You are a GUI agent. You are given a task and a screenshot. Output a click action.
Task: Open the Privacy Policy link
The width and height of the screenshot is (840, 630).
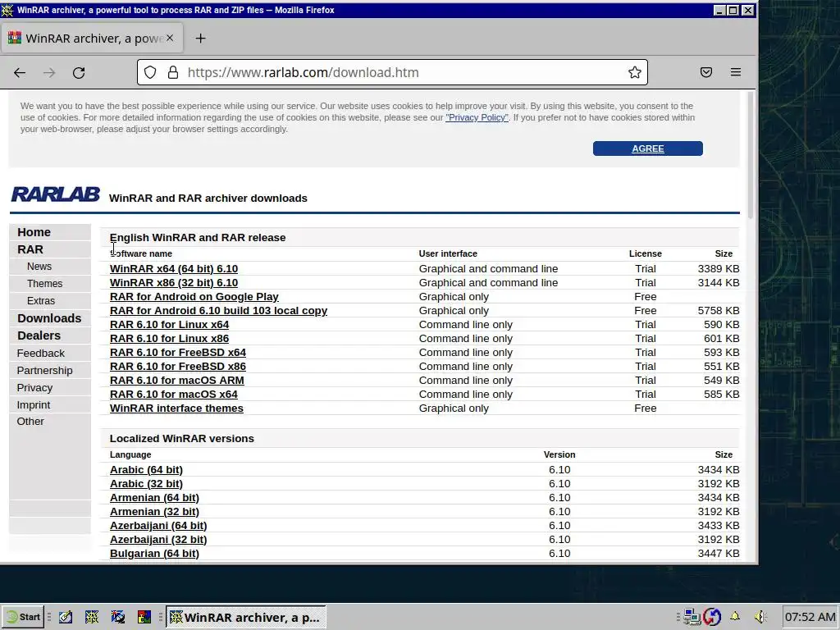tap(477, 117)
